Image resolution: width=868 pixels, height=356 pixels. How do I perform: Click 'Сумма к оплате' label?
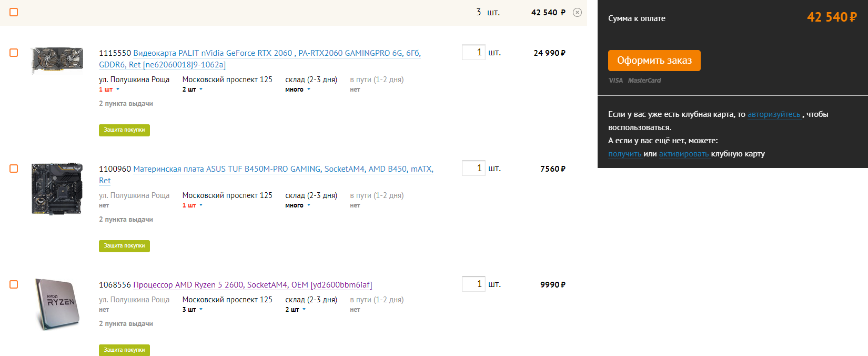coord(637,18)
